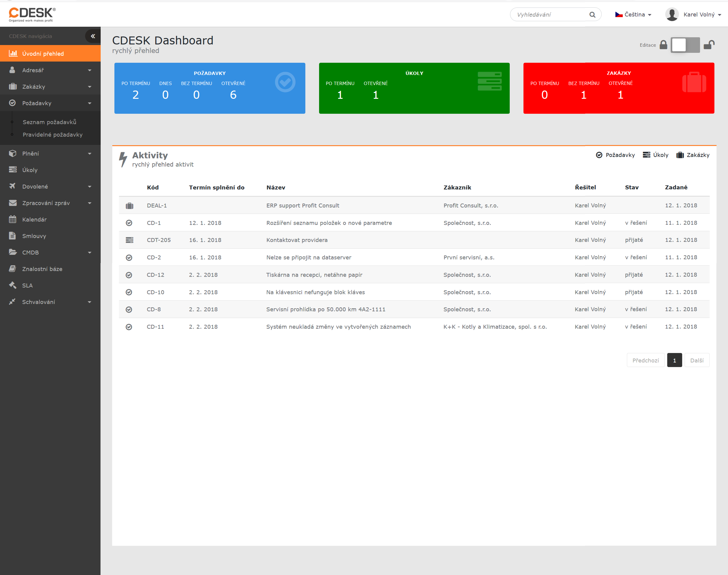This screenshot has width=728, height=575.
Task: Click the red Zakázky summary tile
Action: tap(619, 88)
